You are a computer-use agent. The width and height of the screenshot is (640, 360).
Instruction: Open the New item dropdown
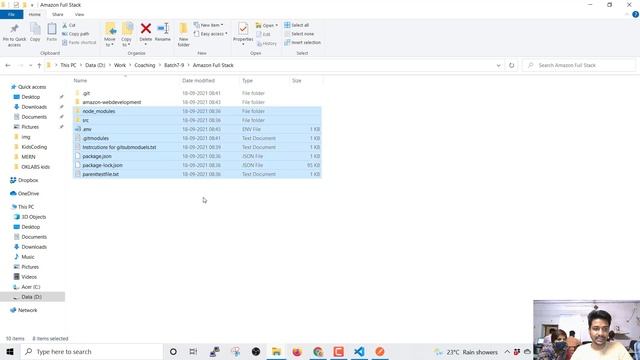point(209,25)
